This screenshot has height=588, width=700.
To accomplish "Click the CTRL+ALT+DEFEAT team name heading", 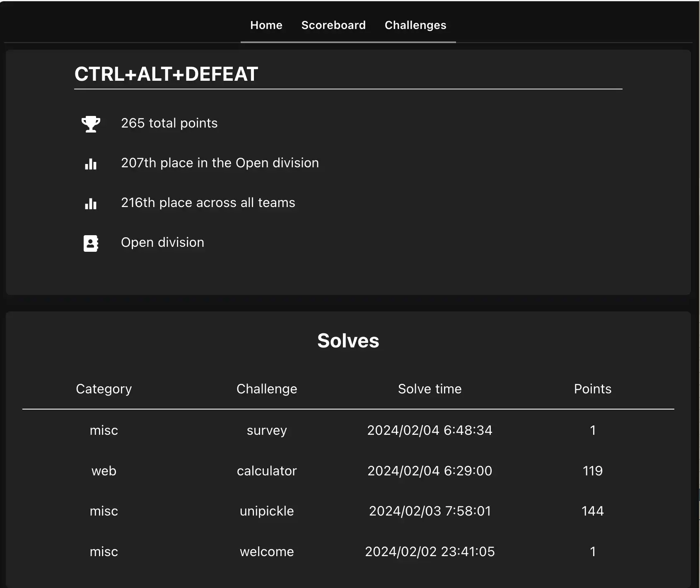I will (x=167, y=75).
